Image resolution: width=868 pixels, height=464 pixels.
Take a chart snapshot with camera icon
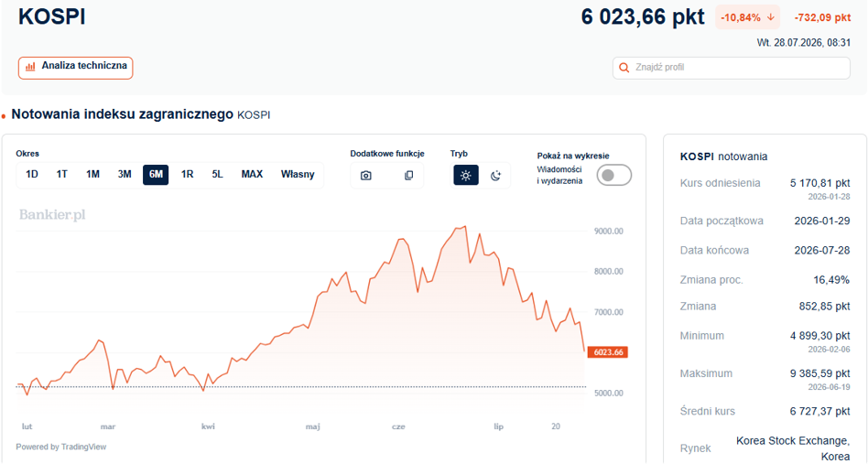[x=366, y=176]
